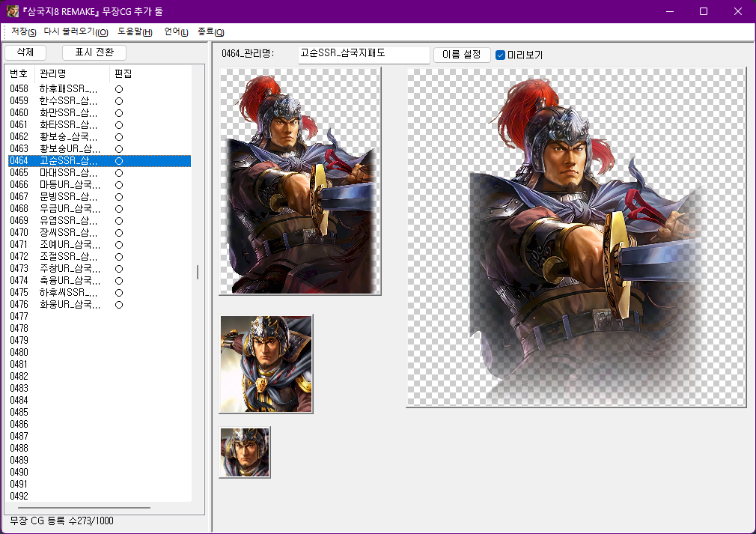Click the 표시 전환 button
The image size is (756, 534).
click(94, 52)
